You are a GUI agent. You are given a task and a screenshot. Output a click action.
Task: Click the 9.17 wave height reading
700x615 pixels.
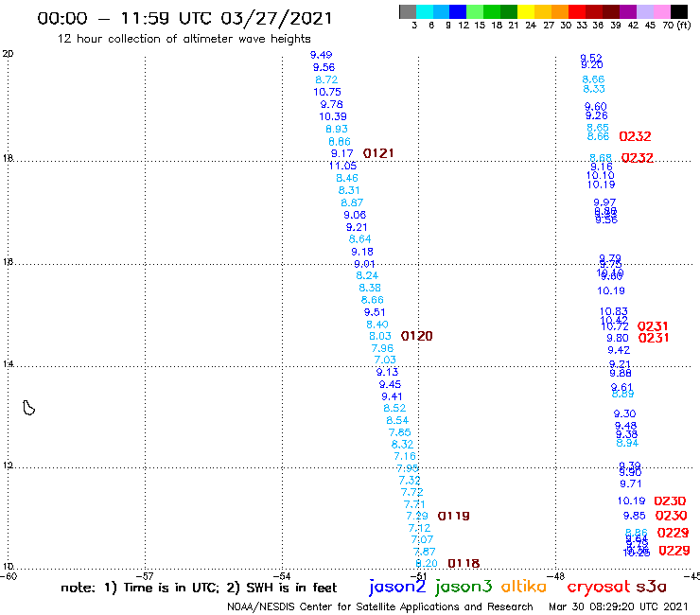coord(341,153)
